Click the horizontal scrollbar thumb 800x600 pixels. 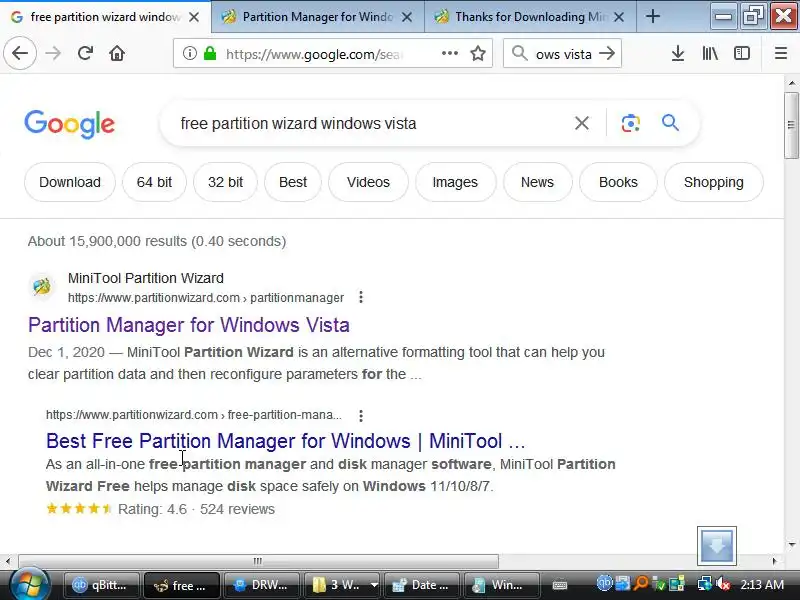click(x=258, y=561)
